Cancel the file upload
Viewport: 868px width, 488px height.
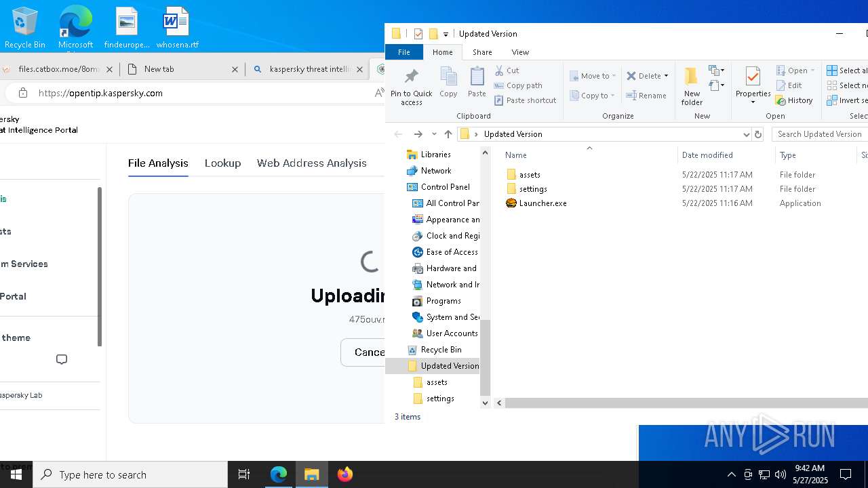click(x=363, y=352)
